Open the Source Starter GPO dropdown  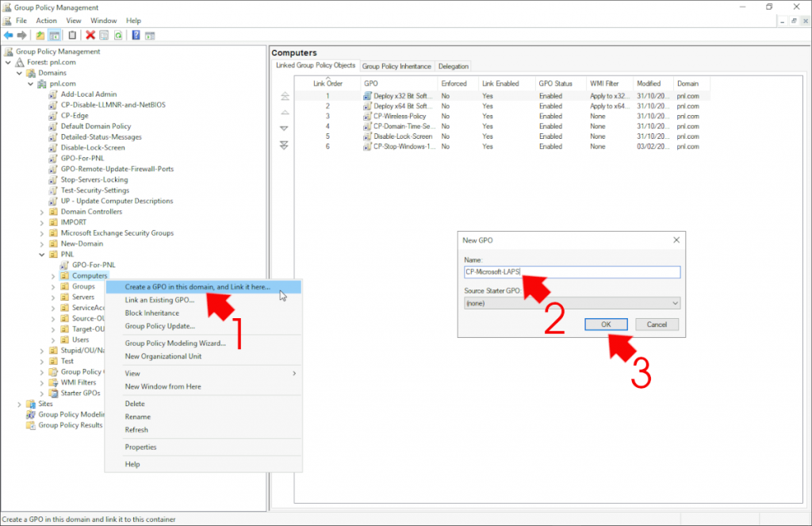click(x=675, y=303)
